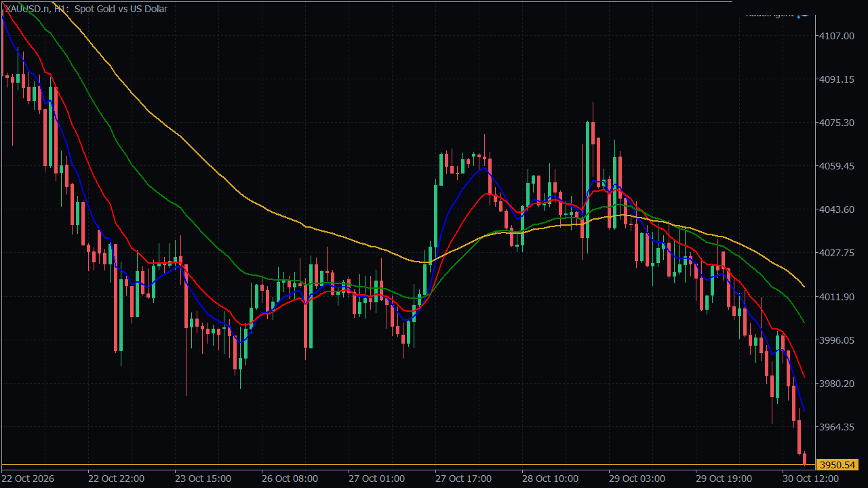Image resolution: width=868 pixels, height=488 pixels.
Task: Click the 3964.35 price scale label
Action: point(837,427)
